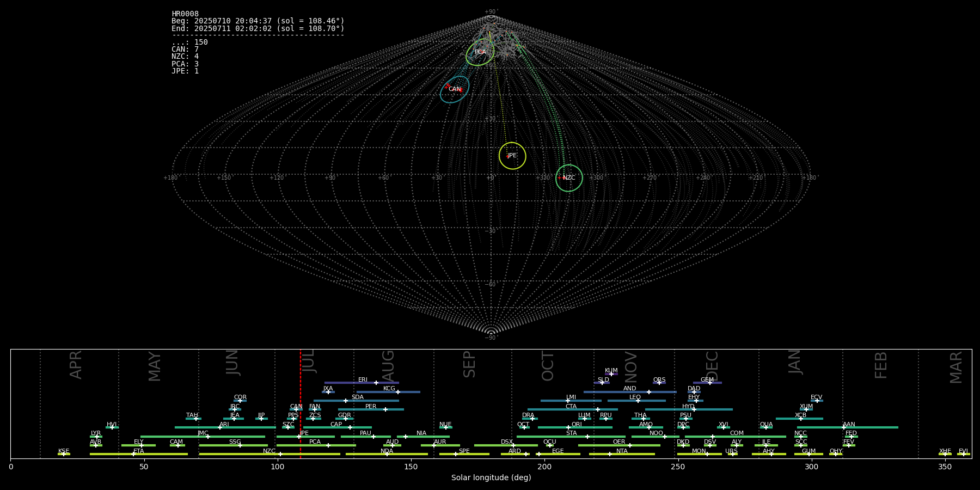Screen dimensions: 980x490
Task: Click the -60 latitude label on sky map
Action: point(491,285)
